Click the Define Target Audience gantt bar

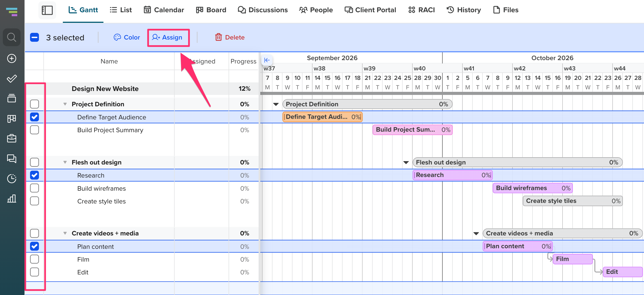click(322, 117)
